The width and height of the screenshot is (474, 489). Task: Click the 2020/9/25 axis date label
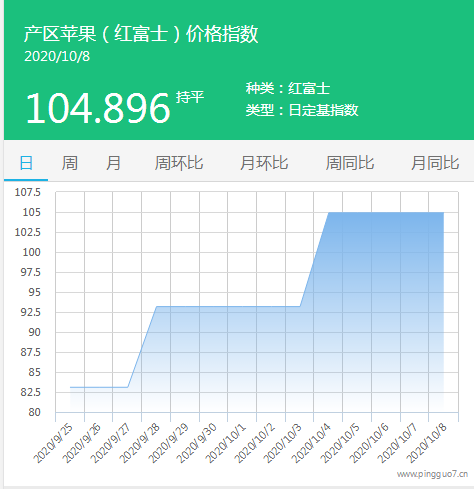[53, 444]
